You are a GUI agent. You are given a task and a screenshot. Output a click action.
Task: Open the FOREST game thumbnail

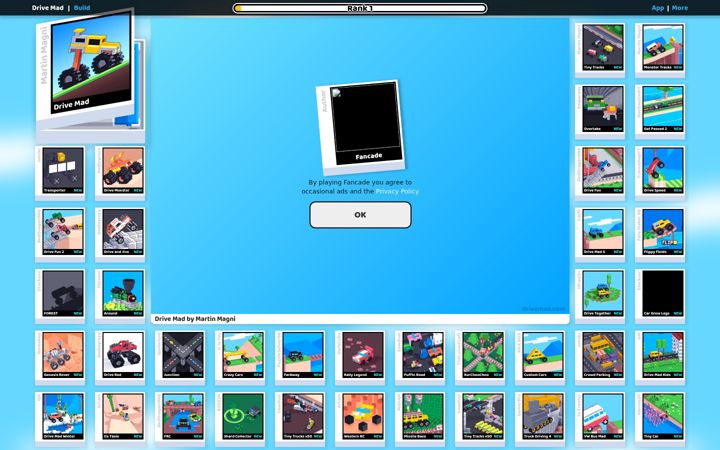pos(60,296)
